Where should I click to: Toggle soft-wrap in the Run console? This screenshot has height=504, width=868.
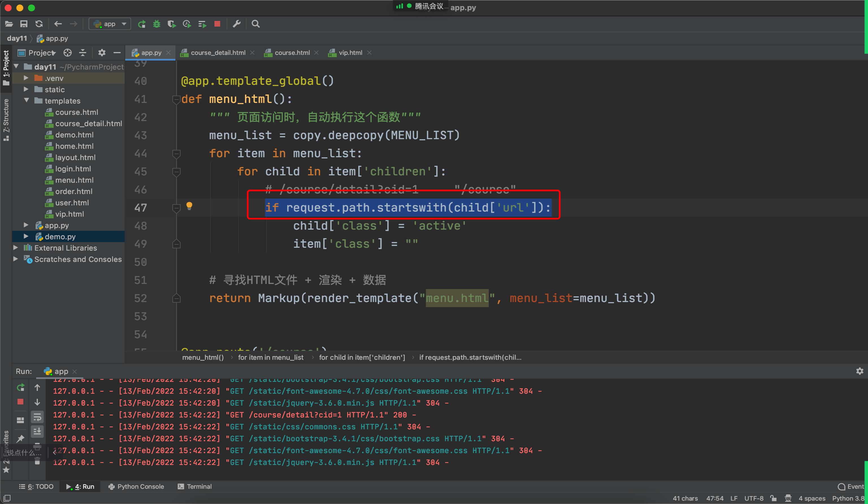pos(37,417)
